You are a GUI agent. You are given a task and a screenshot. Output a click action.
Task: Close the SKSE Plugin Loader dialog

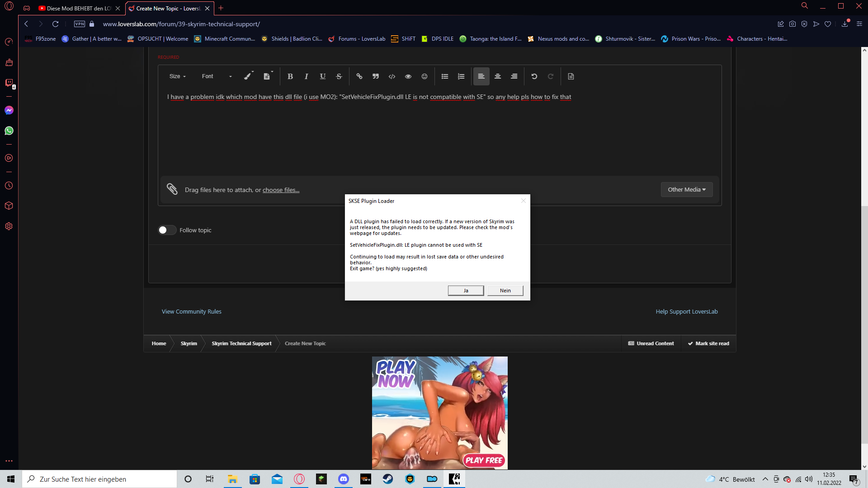coord(523,201)
